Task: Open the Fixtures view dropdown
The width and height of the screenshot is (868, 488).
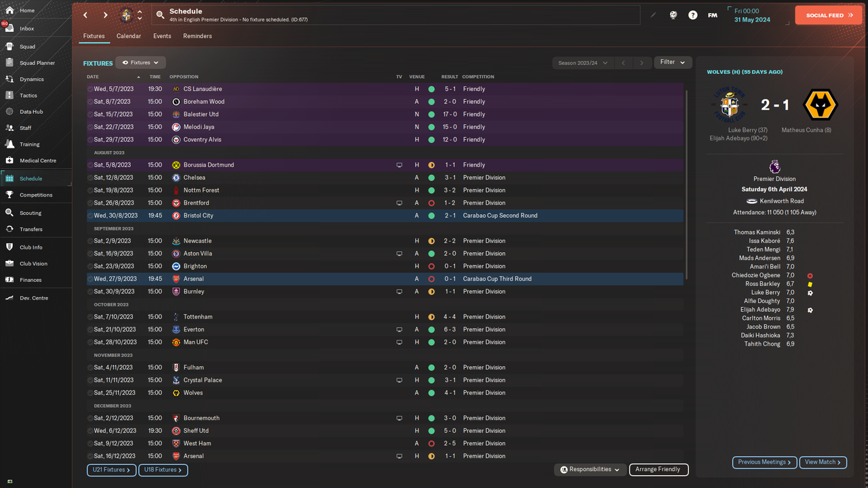Action: click(141, 62)
